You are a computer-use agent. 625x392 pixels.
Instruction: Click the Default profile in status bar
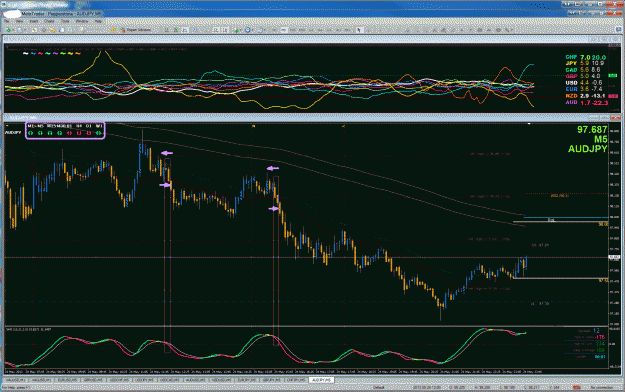(379, 388)
